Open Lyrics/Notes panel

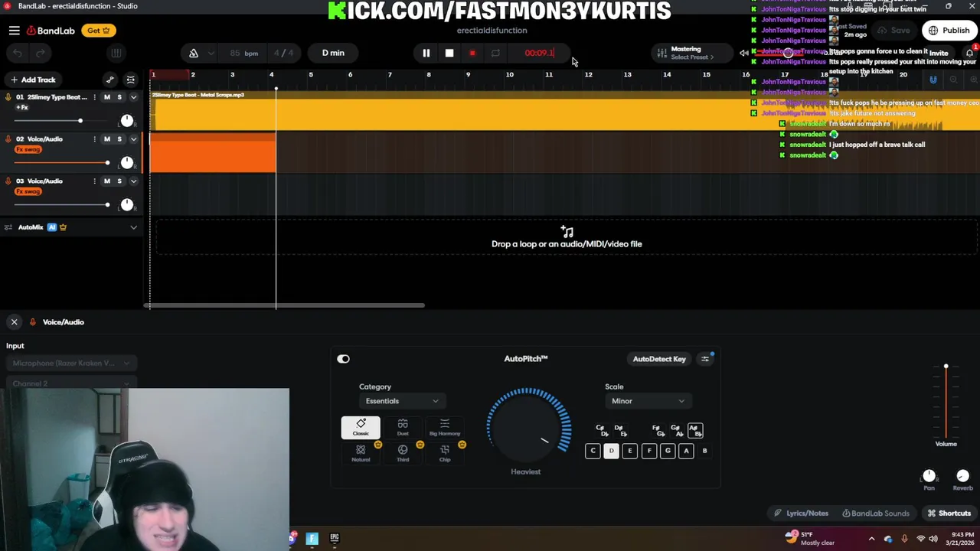(801, 514)
